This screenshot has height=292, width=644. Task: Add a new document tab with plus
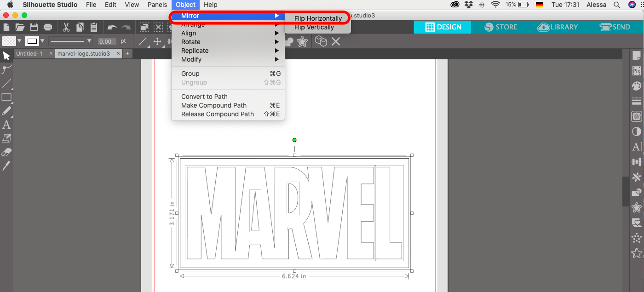click(127, 53)
